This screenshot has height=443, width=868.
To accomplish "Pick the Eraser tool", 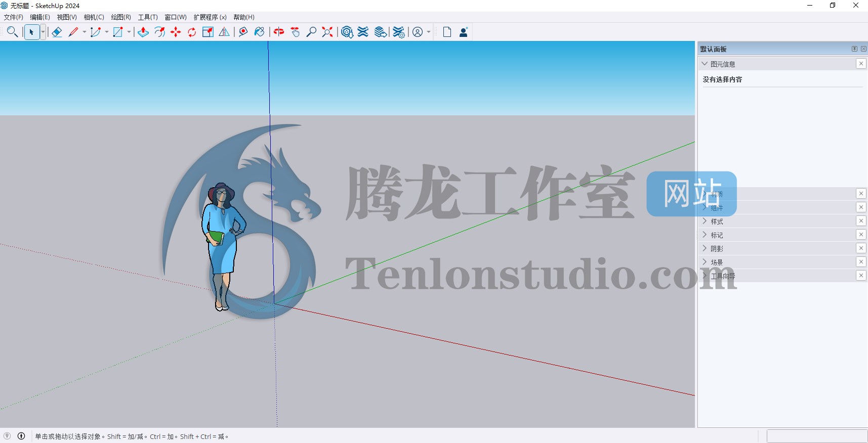I will (57, 32).
